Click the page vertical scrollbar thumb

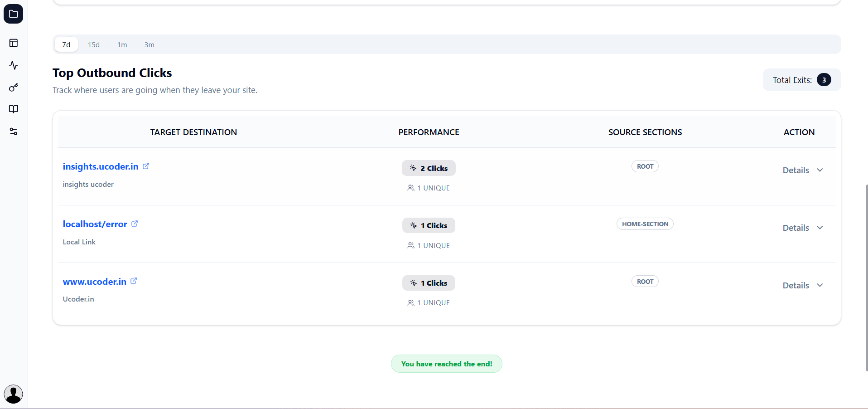(866, 278)
